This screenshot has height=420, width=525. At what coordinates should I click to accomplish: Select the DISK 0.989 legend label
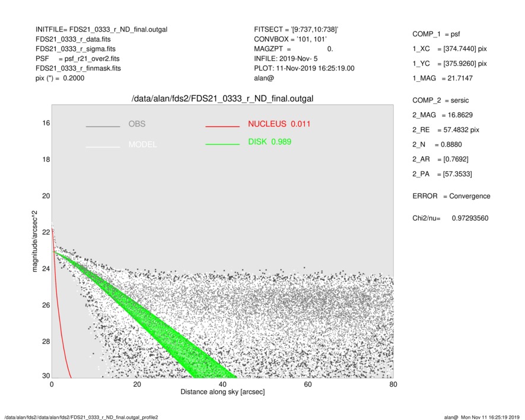point(269,142)
